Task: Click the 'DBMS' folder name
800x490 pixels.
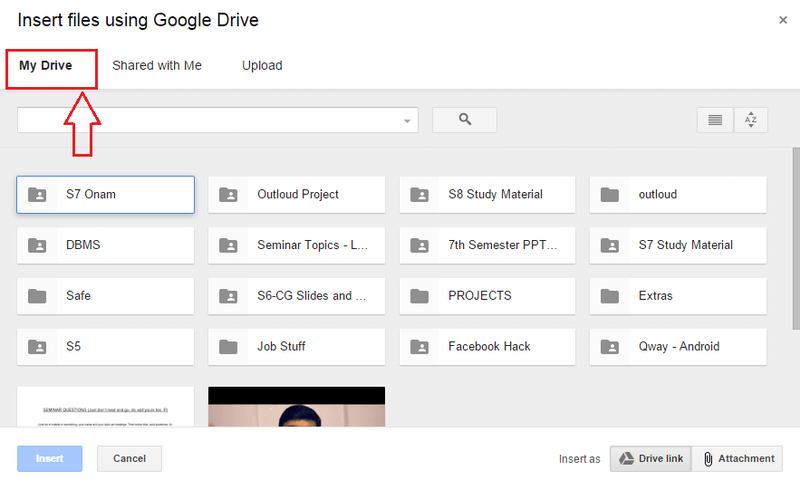Action: [83, 245]
